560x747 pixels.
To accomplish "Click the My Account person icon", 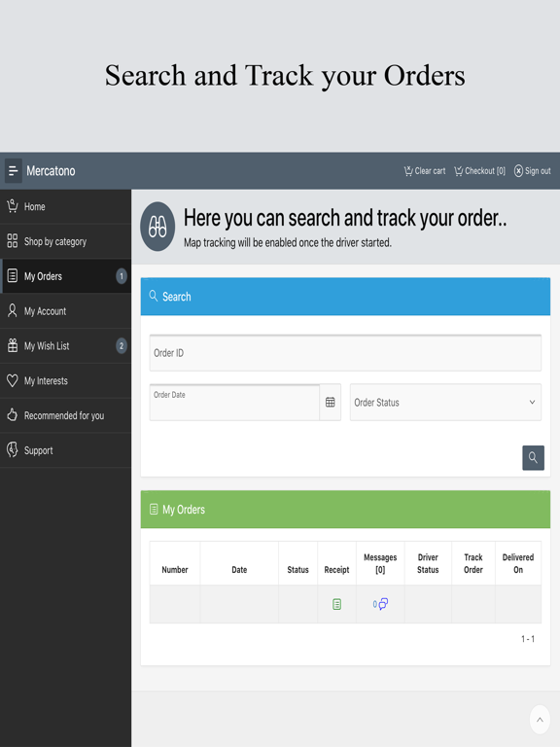I will coord(13,310).
